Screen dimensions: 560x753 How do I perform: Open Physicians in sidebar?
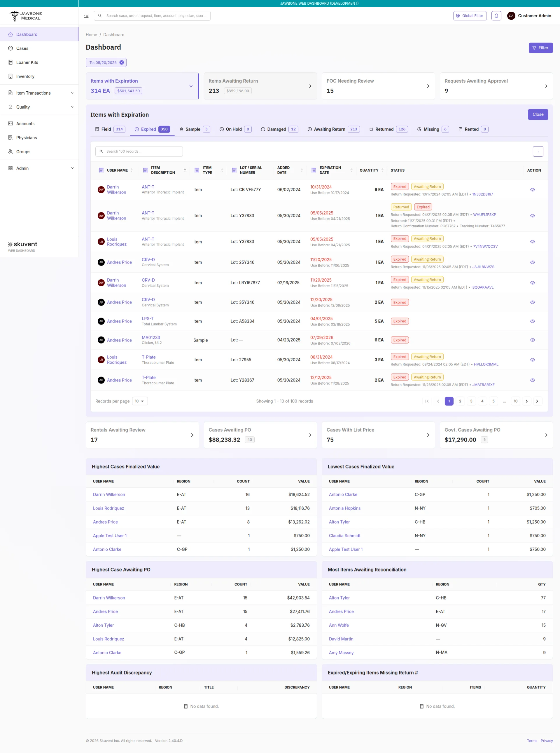tap(39, 138)
